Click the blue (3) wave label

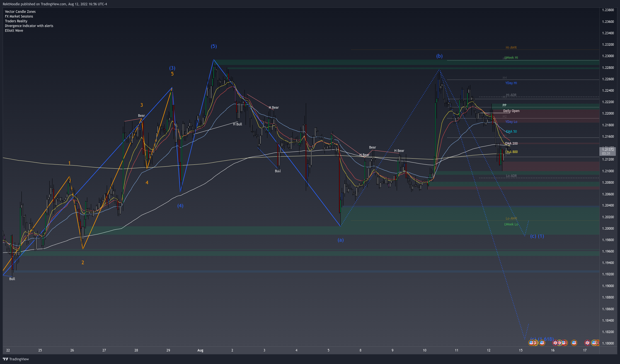(x=172, y=68)
